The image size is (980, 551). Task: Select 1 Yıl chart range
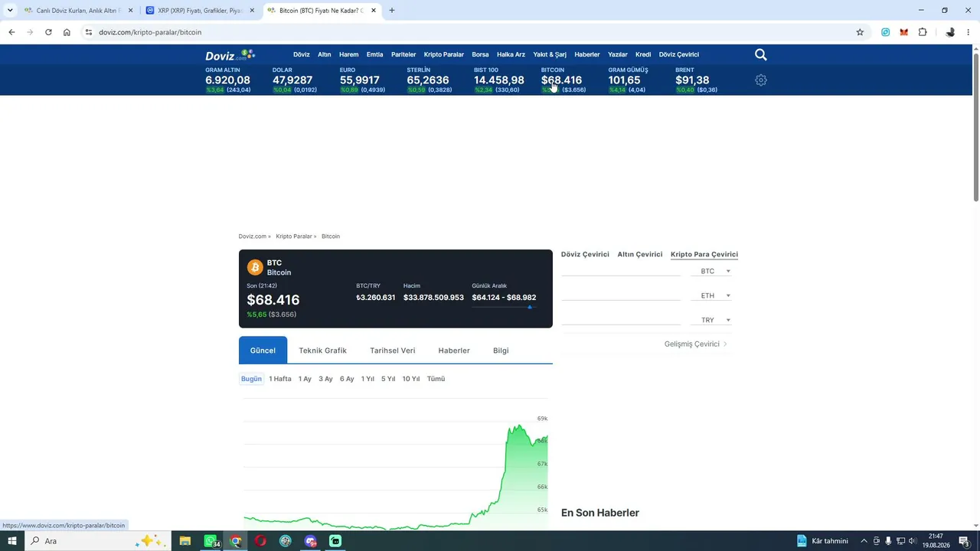click(367, 379)
